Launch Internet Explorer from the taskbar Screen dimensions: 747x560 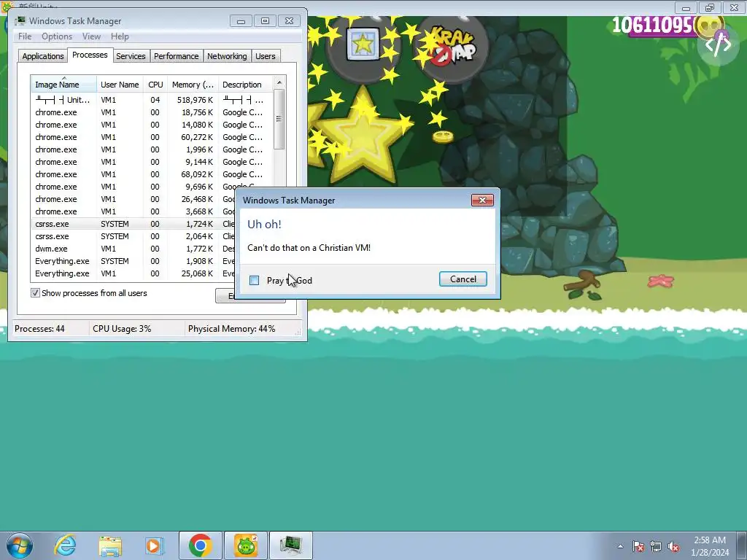tap(65, 545)
